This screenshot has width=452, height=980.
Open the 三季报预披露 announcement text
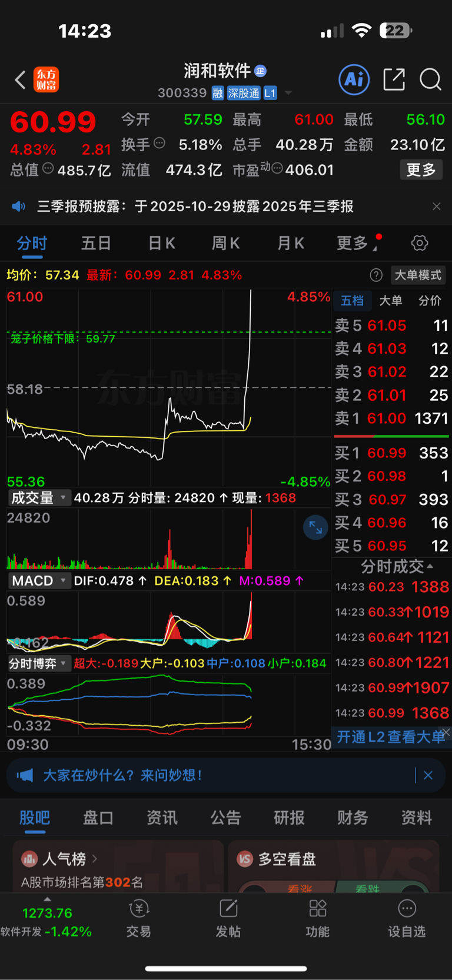coord(195,206)
